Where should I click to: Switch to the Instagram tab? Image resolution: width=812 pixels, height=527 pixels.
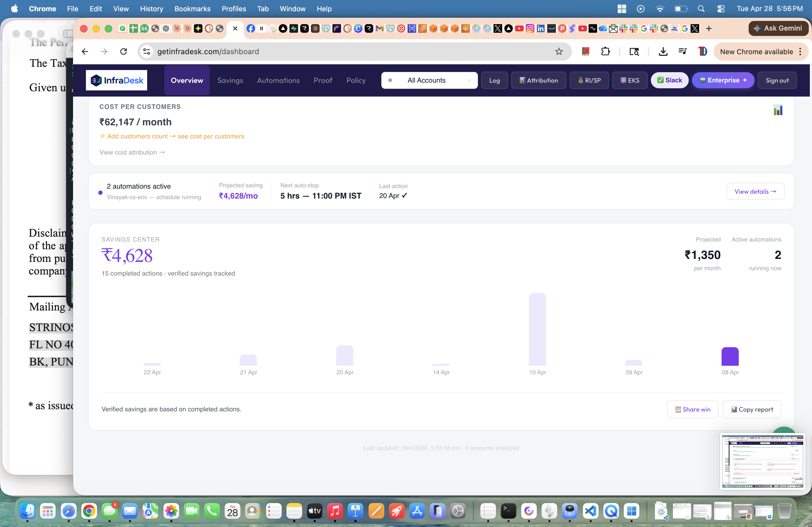530,29
